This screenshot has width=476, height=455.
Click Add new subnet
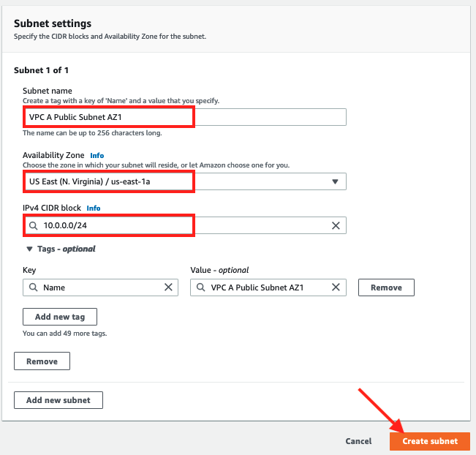coord(58,400)
